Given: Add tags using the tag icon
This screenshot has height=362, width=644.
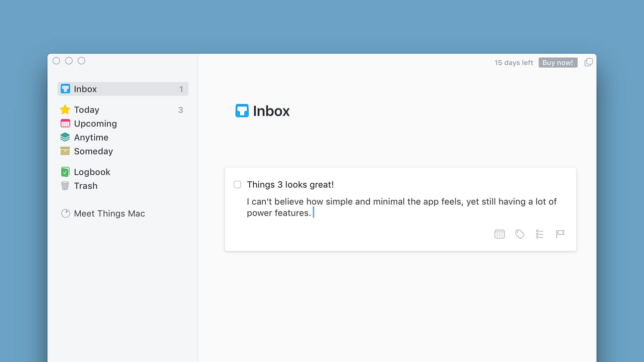Looking at the screenshot, I should coord(520,234).
